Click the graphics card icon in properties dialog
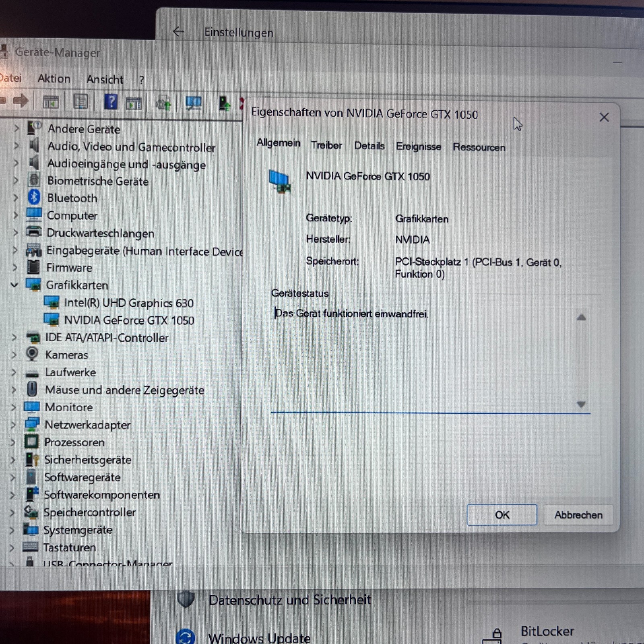The width and height of the screenshot is (644, 644). tap(280, 182)
